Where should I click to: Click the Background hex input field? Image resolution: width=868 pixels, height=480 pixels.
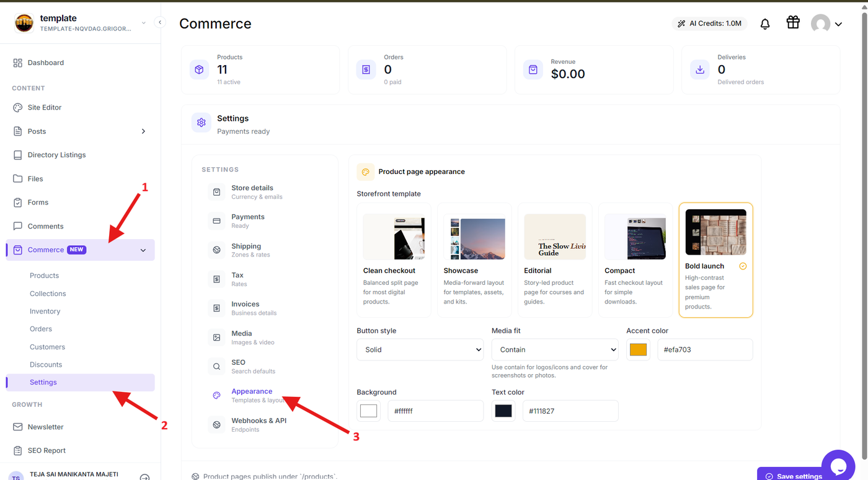[435, 411]
